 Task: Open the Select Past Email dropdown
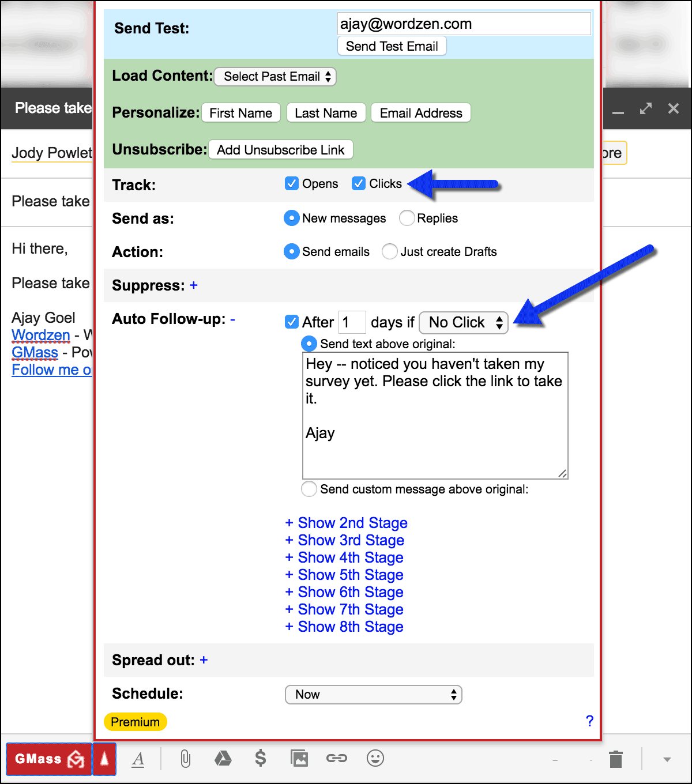(x=275, y=77)
